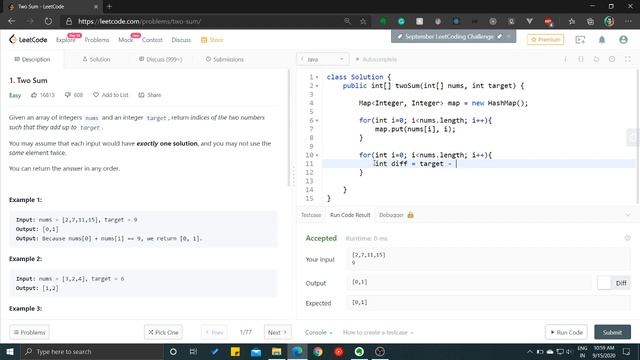Screen dimensions: 640x360
Task: Open the locked Debugger tab
Action: click(396, 215)
